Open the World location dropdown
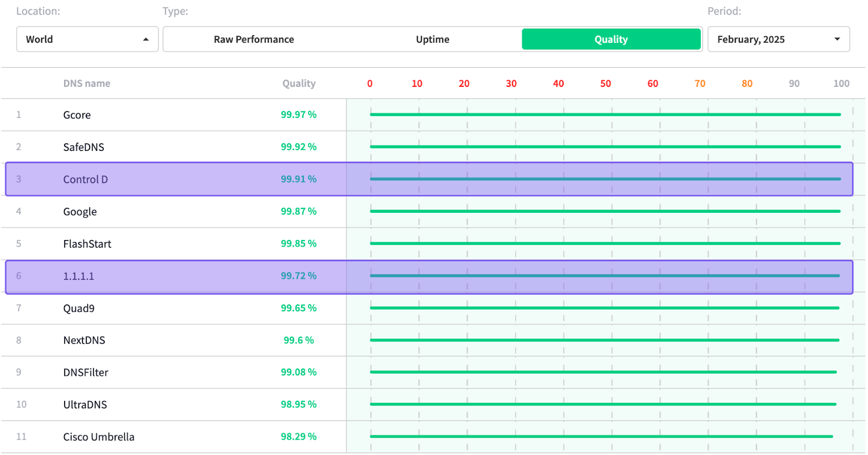Viewport: 868px width, 455px height. pyautogui.click(x=87, y=39)
